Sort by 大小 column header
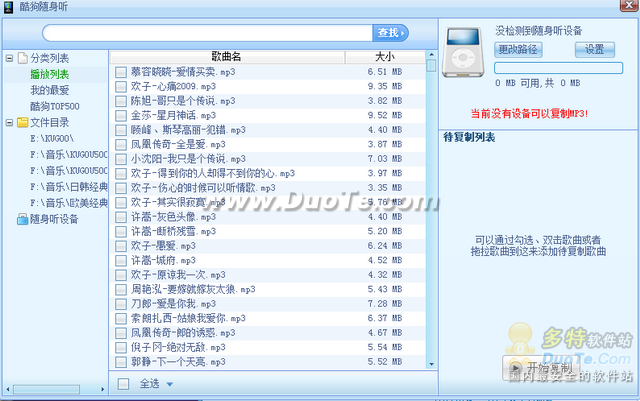Screen dimensions: 640x401 (384, 57)
